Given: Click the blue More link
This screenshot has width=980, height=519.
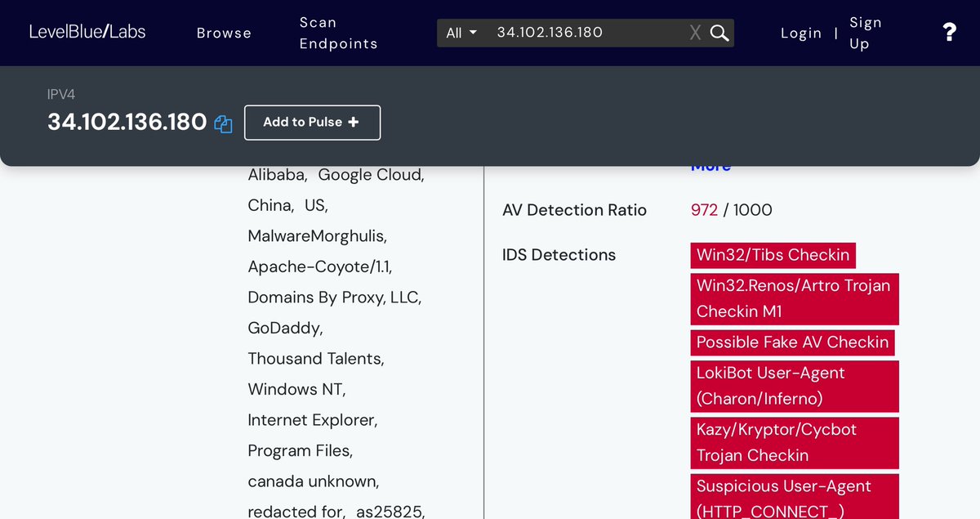Looking at the screenshot, I should click(710, 168).
